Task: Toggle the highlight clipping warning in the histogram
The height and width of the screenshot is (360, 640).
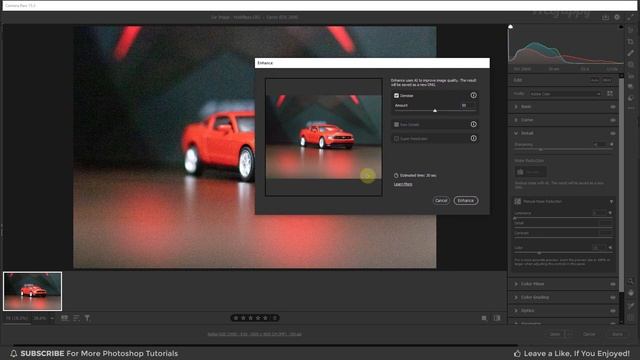Action: click(621, 27)
